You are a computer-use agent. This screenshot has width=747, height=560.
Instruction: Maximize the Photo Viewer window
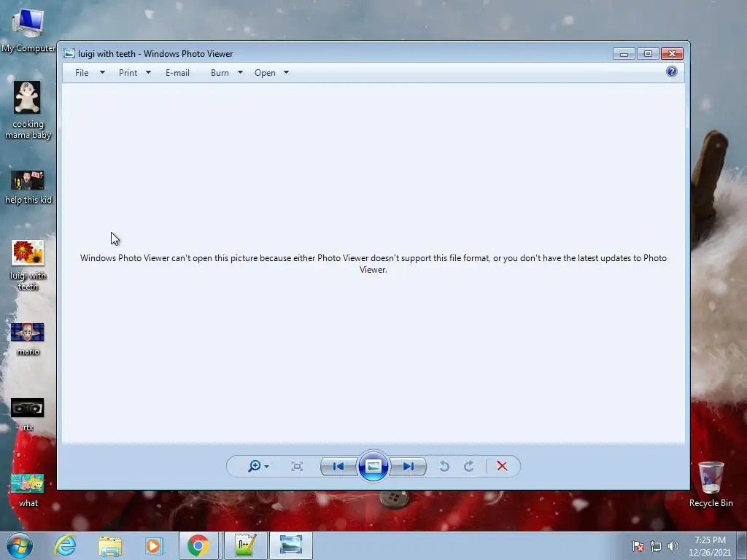648,54
